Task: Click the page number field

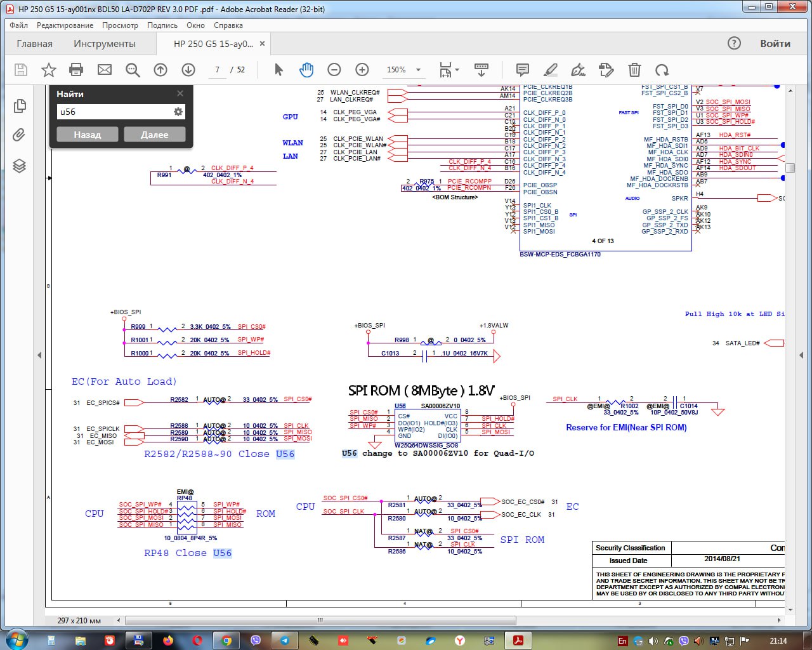Action: click(x=217, y=70)
